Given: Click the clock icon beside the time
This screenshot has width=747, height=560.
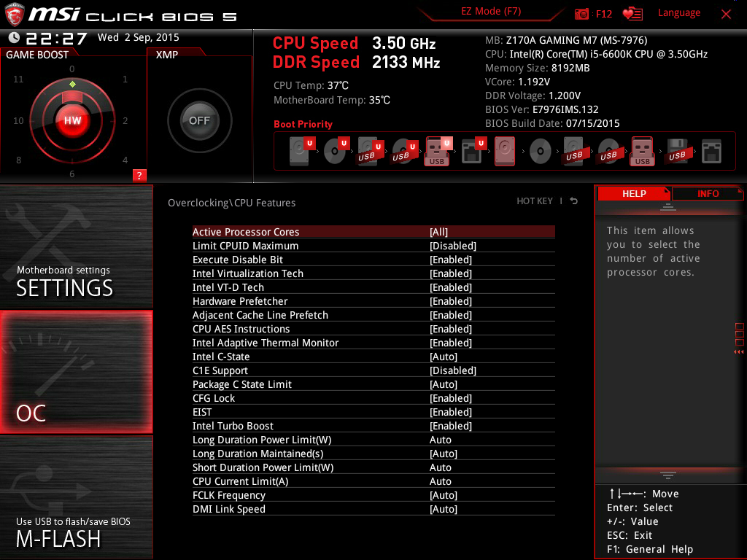Looking at the screenshot, I should coord(15,37).
